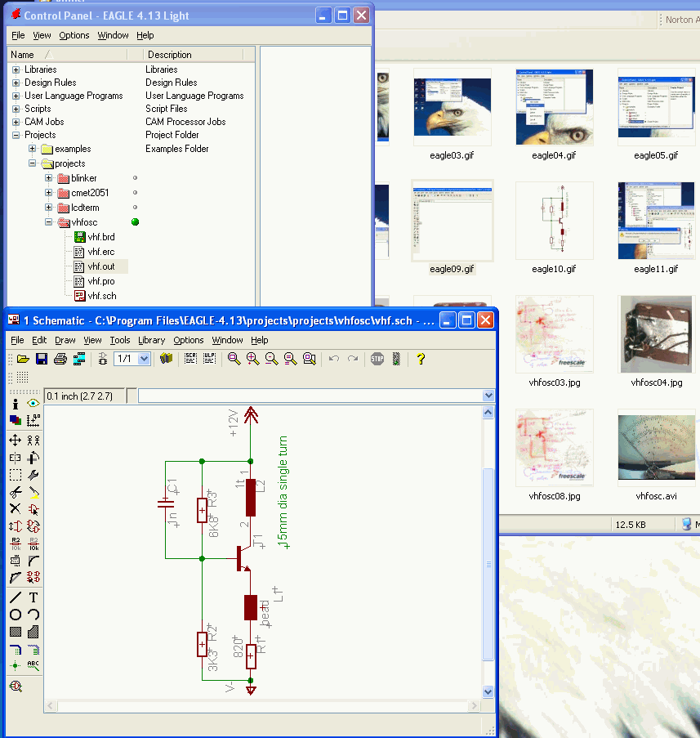Collapse the vhfosc project folder

point(48,222)
